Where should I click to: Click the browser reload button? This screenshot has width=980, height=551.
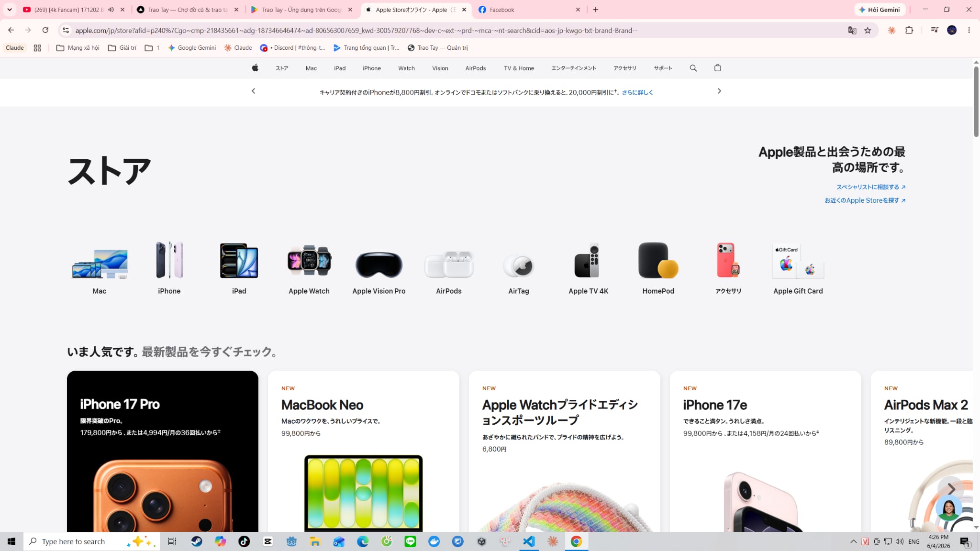pyautogui.click(x=45, y=30)
